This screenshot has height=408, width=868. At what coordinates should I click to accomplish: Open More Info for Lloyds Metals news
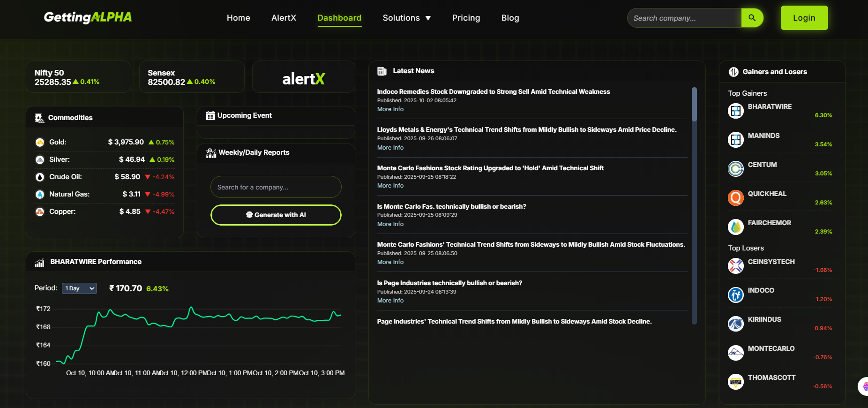(x=390, y=148)
